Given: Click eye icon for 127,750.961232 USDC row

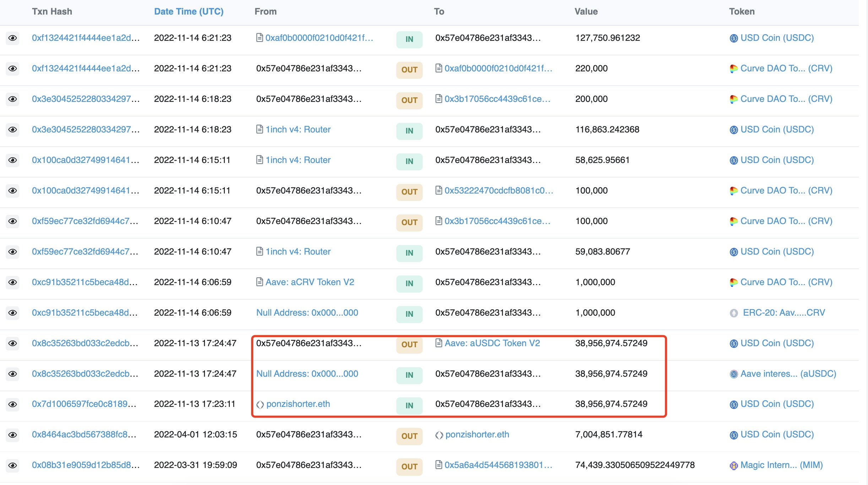Looking at the screenshot, I should coord(13,38).
